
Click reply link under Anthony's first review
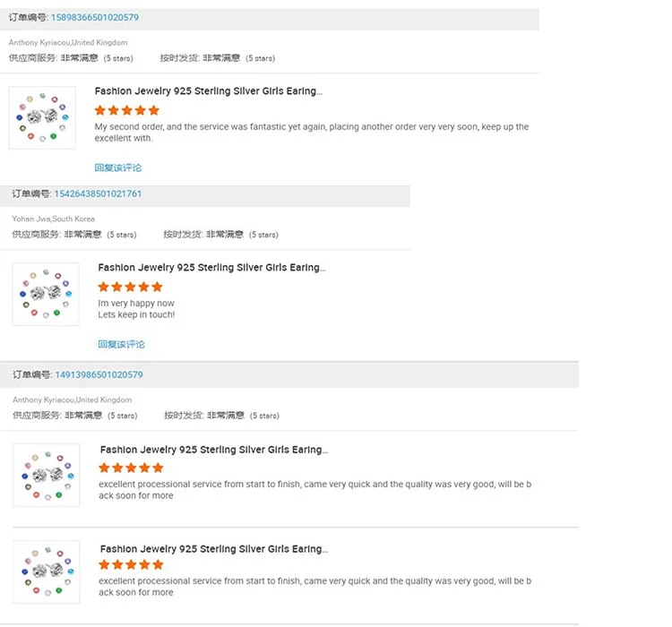118,167
